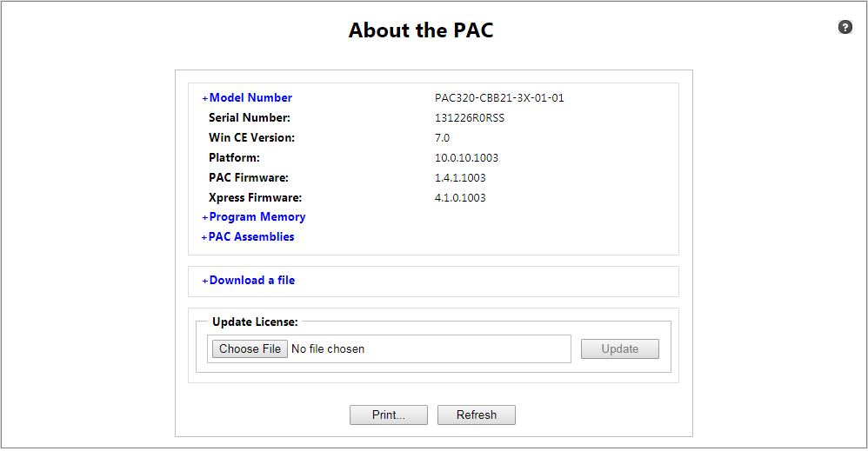Click the PAC Firmware: label
The height and width of the screenshot is (451, 868).
[x=249, y=177]
